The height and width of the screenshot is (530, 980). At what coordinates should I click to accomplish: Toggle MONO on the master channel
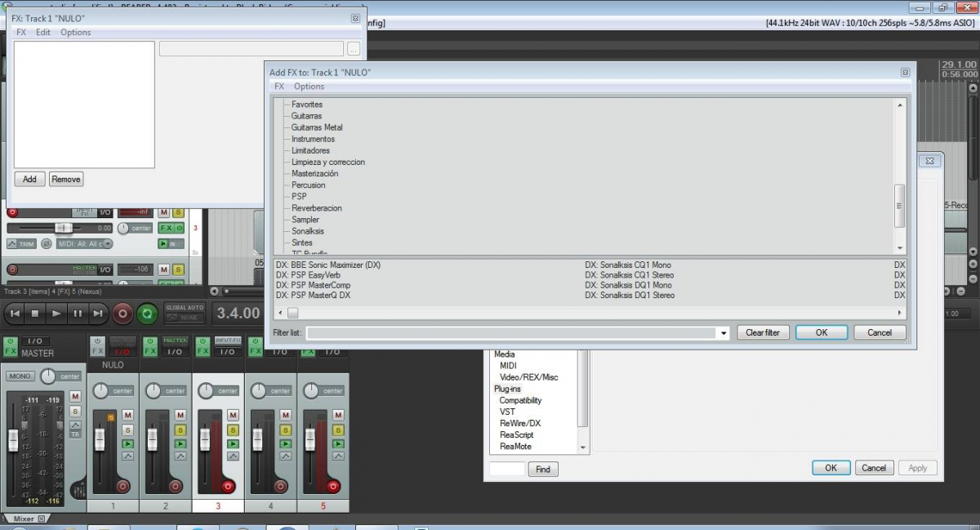[x=20, y=376]
